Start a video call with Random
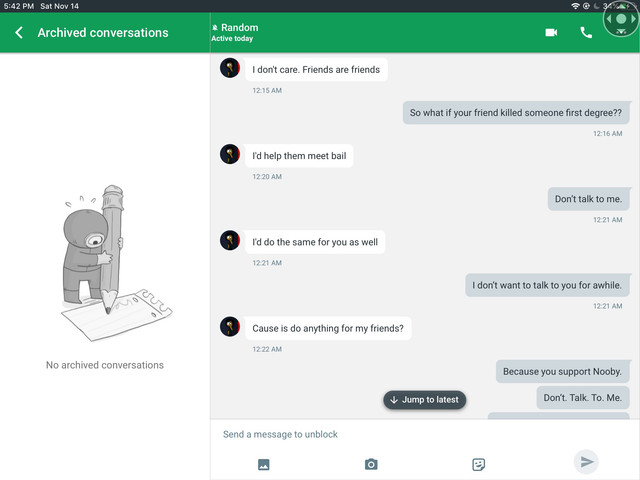Viewport: 640px width, 480px height. (551, 32)
